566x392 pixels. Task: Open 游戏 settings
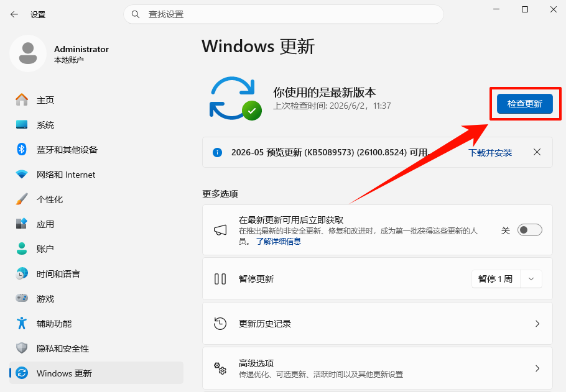[x=96, y=298]
